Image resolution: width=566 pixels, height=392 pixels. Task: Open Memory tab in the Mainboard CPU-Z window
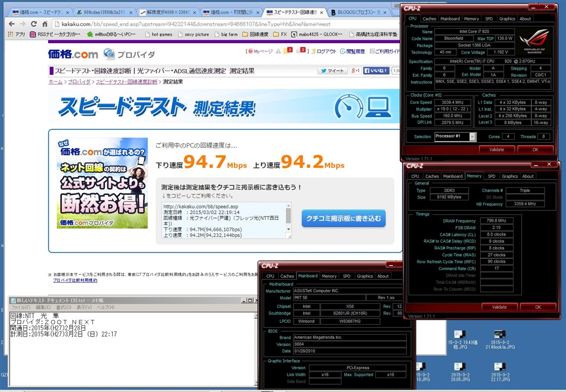pos(329,276)
